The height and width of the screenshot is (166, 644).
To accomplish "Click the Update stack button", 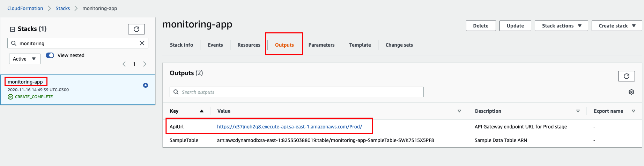I will point(515,26).
